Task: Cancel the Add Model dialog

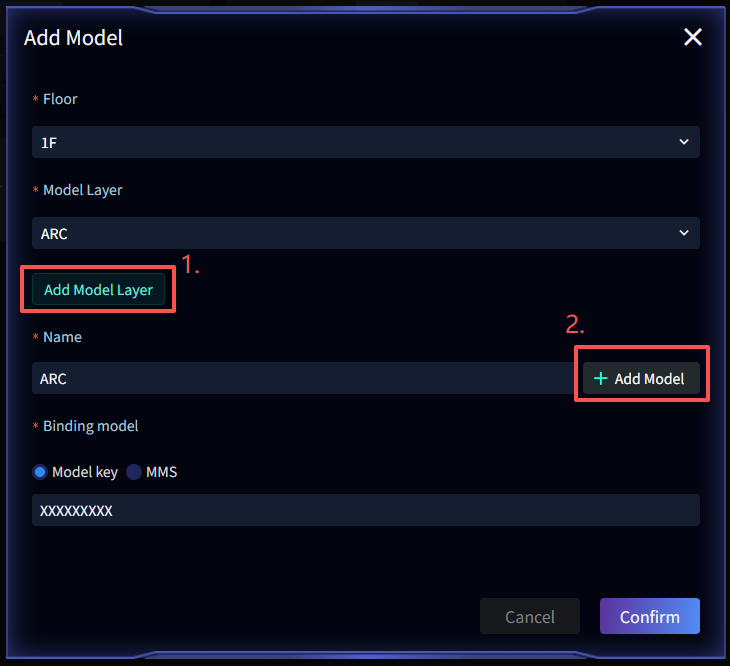Action: coord(530,617)
